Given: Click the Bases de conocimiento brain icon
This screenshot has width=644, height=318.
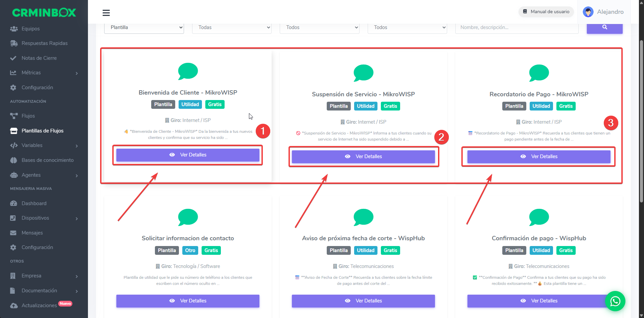Looking at the screenshot, I should coord(14,160).
